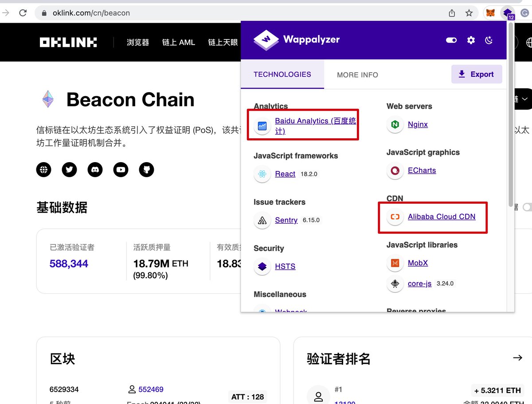The width and height of the screenshot is (532, 404).
Task: Open the 浏览器 menu item
Action: click(x=138, y=43)
